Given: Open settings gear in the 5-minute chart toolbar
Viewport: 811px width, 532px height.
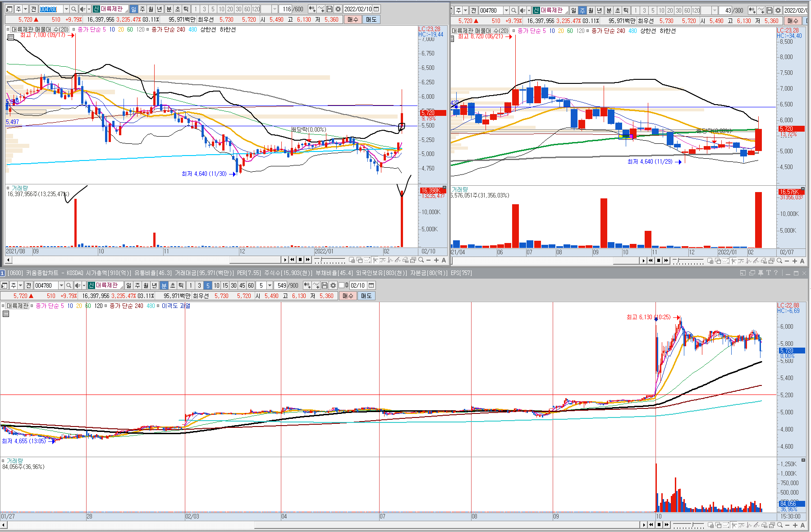Looking at the screenshot, I should [x=333, y=285].
